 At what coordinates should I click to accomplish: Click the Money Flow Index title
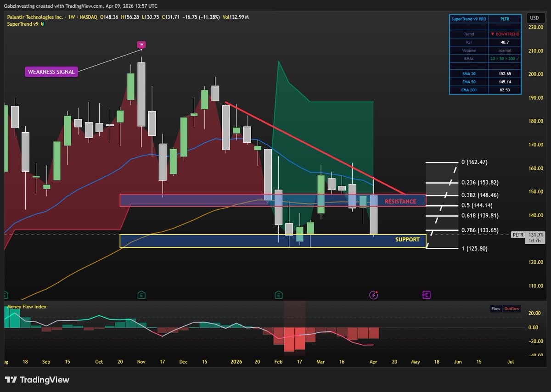click(x=27, y=307)
